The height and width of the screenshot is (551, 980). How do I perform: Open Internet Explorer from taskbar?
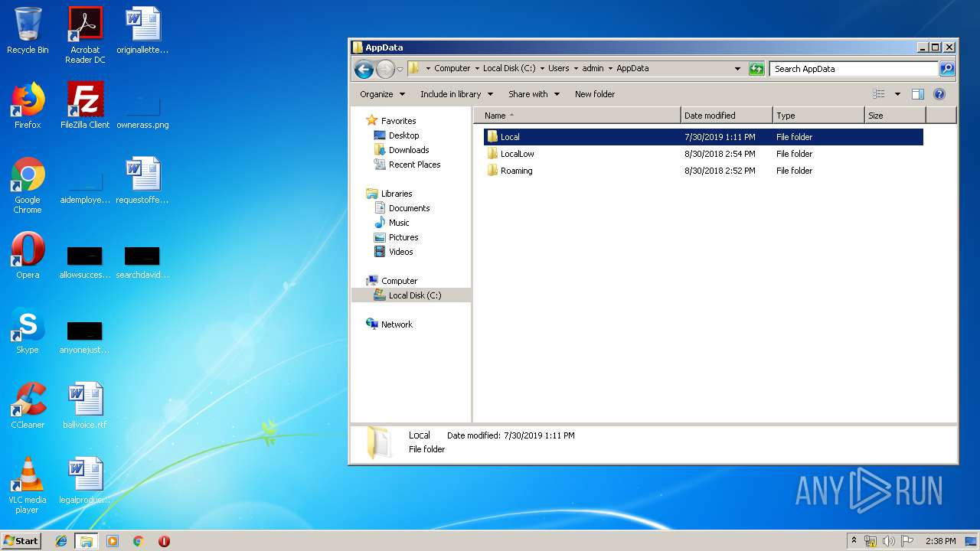point(61,541)
